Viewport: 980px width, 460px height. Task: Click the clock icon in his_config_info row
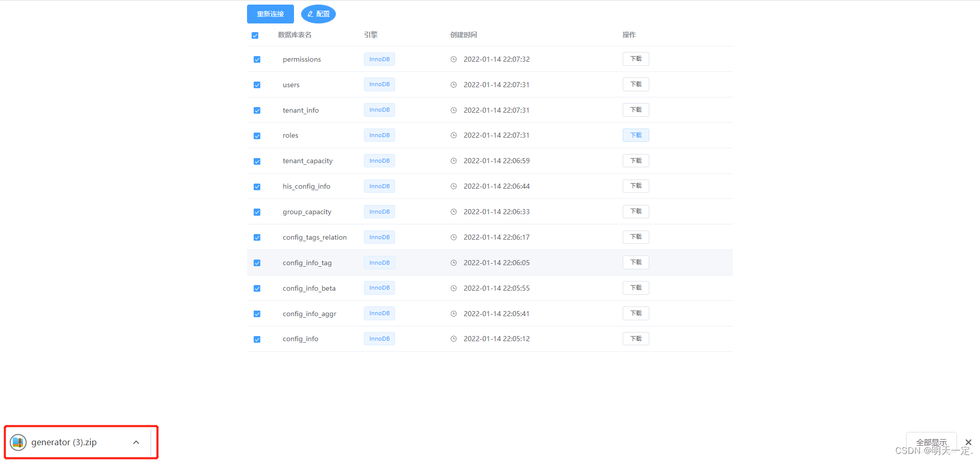pos(453,186)
